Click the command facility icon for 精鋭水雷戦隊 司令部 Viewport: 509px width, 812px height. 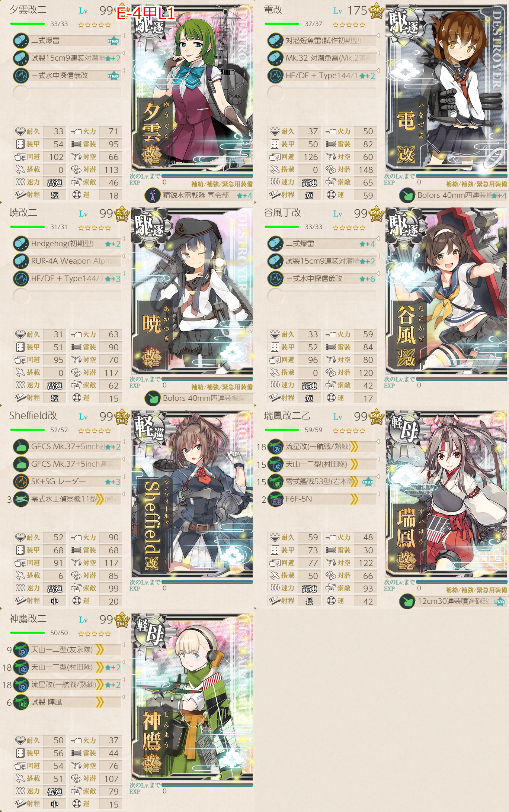pos(152,195)
